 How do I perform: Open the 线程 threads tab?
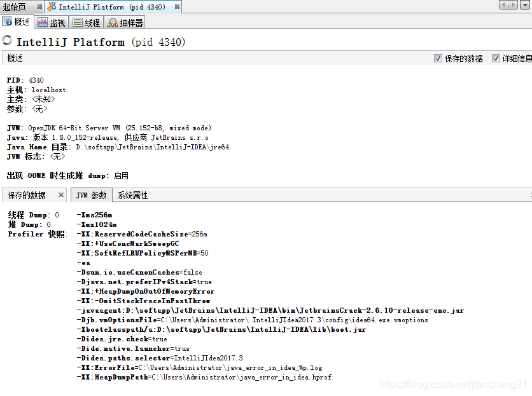click(x=87, y=22)
